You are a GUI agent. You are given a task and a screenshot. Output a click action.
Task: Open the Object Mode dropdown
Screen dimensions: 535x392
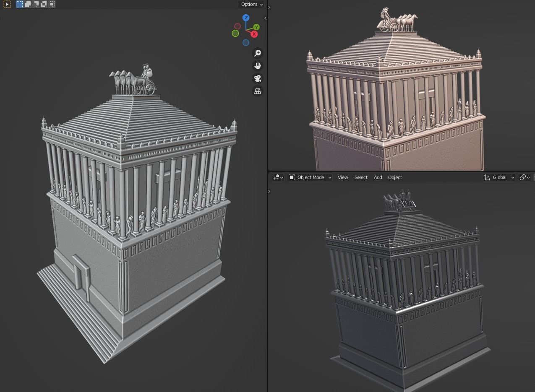coord(310,177)
